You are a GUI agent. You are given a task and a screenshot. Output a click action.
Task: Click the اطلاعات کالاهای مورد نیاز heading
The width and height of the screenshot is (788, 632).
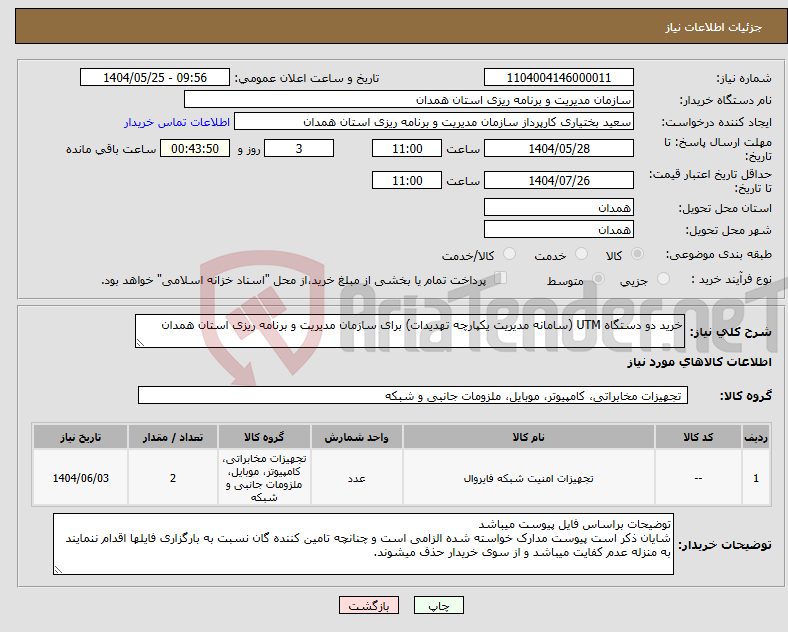pyautogui.click(x=699, y=362)
